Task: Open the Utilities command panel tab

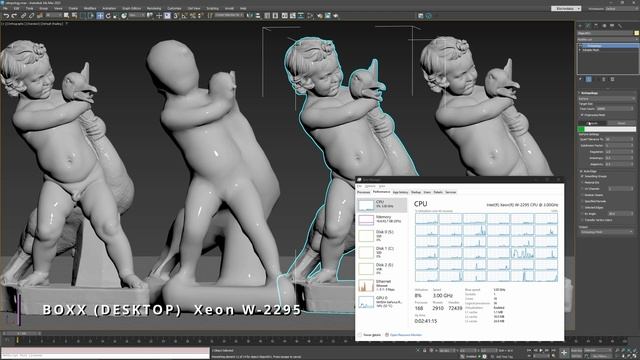Action: pos(620,26)
